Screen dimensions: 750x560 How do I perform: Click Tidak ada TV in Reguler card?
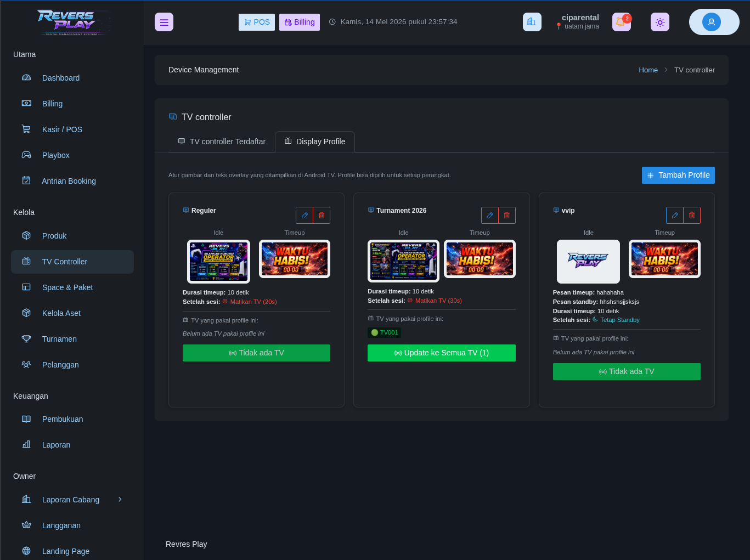256,353
